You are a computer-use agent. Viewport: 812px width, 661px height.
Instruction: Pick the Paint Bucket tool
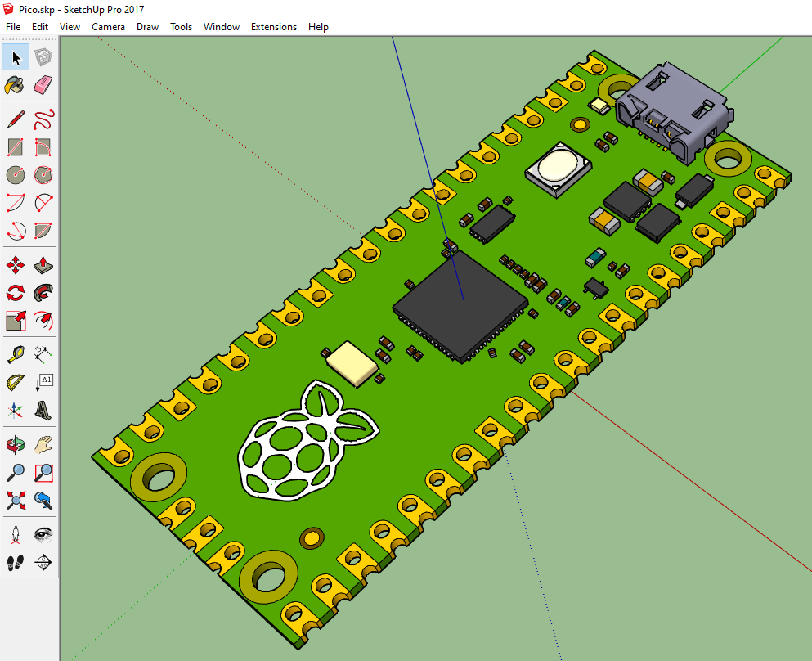tap(14, 84)
